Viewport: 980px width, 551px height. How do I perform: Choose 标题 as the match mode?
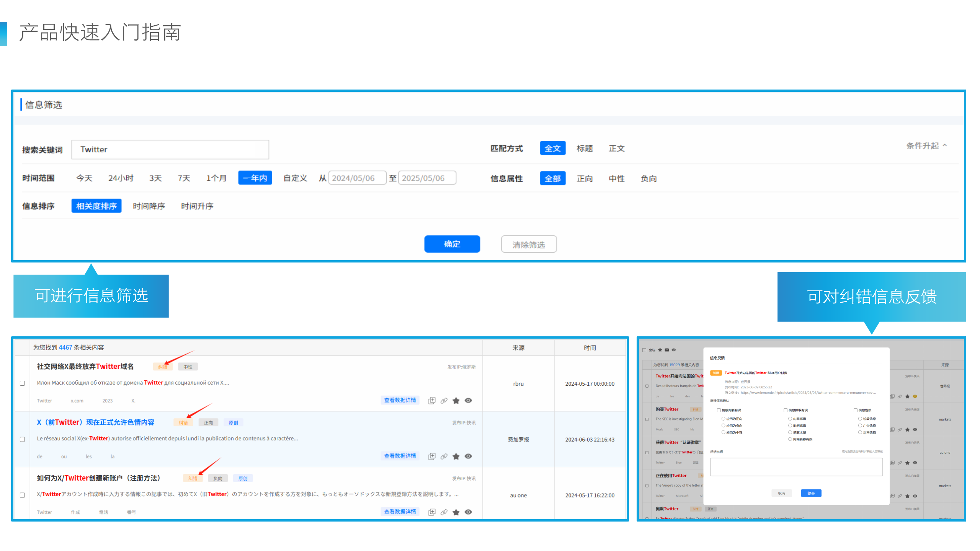point(585,148)
